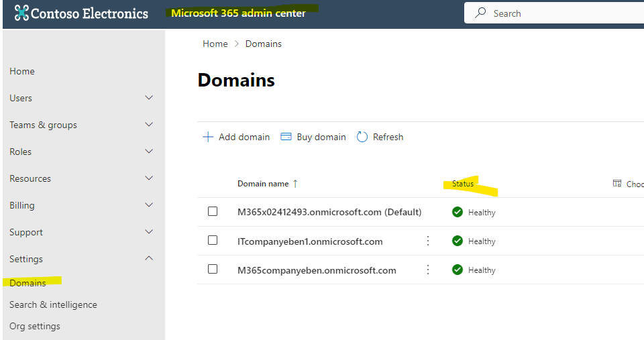644x340 pixels.
Task: Select Support in the left navigation
Action: (x=26, y=233)
